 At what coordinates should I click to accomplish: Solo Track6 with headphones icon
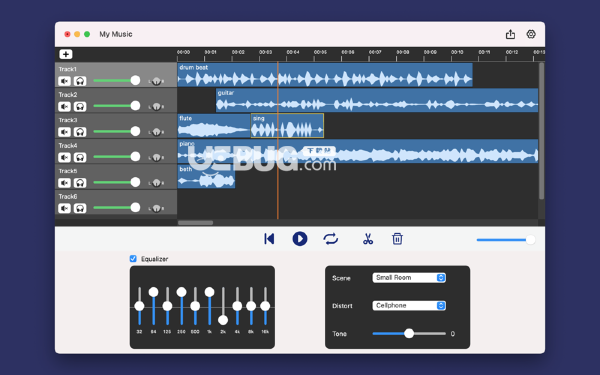[x=80, y=208]
